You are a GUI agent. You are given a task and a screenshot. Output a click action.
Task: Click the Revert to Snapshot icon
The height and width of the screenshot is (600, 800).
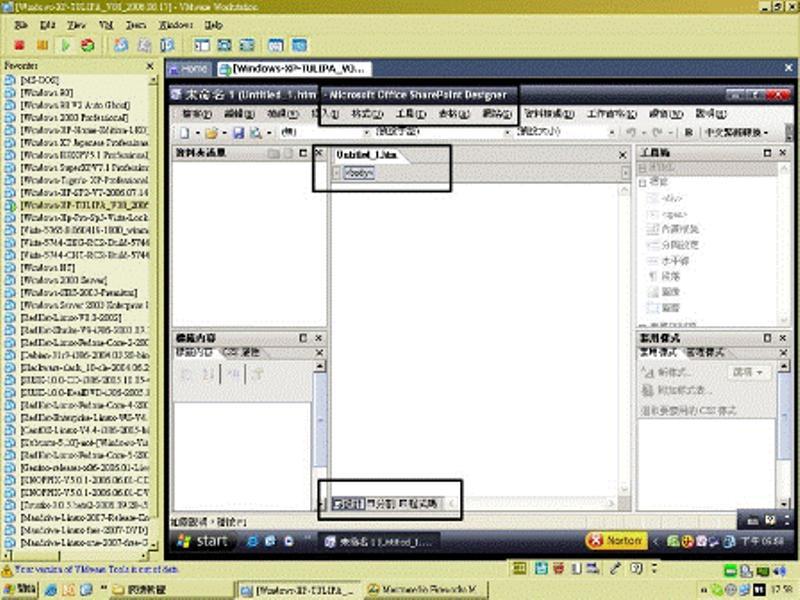pyautogui.click(x=144, y=45)
